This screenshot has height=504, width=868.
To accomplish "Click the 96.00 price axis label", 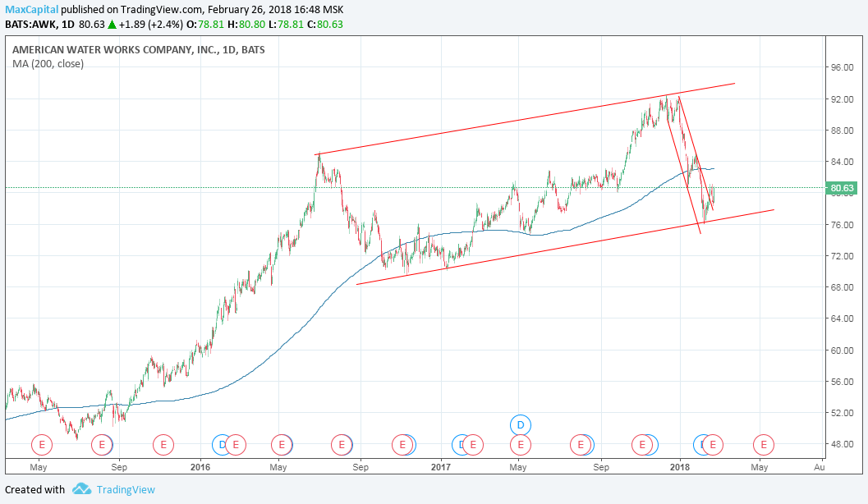I will point(842,67).
